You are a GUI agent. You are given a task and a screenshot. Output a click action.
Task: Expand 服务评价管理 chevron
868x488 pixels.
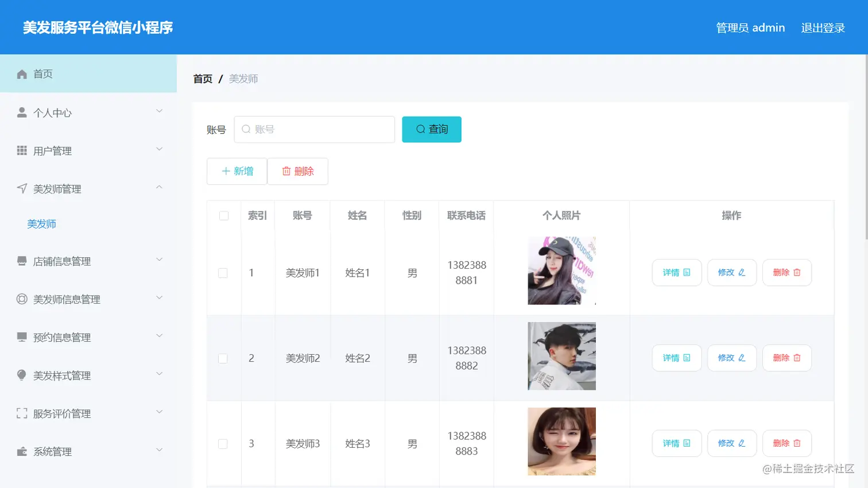pos(160,412)
